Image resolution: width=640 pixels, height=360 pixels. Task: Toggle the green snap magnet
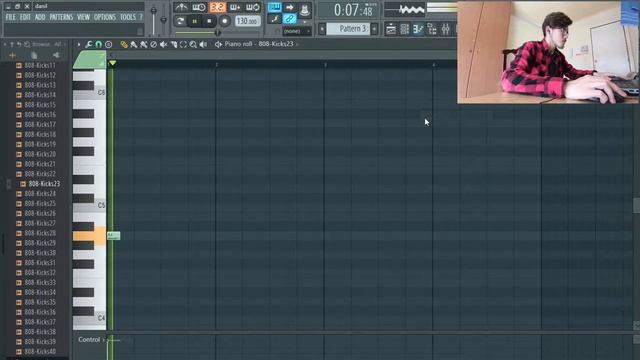(x=98, y=44)
